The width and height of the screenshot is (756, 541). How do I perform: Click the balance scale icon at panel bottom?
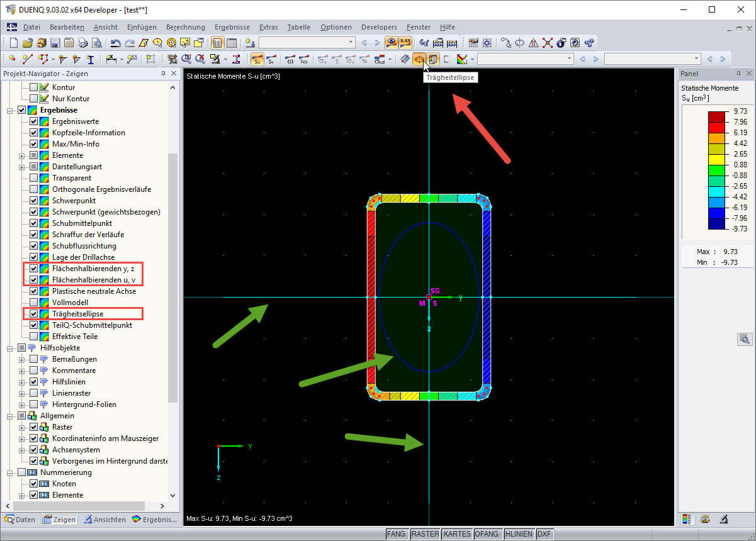[705, 519]
